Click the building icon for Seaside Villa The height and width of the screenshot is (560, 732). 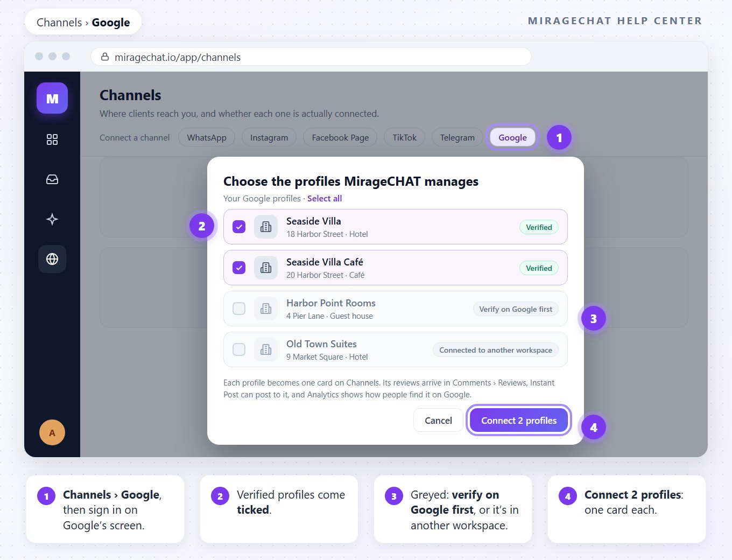(x=266, y=227)
